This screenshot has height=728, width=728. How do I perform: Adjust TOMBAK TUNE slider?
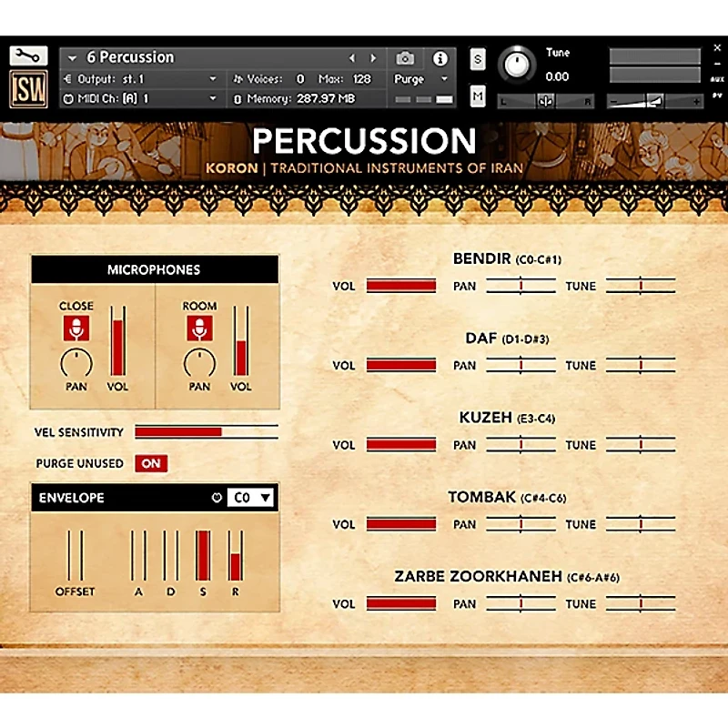641,524
